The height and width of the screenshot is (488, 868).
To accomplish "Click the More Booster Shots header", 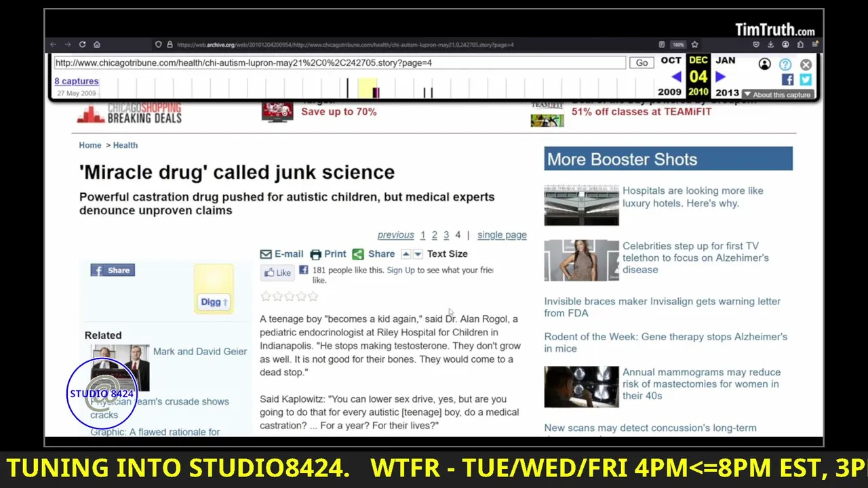I will click(x=668, y=159).
